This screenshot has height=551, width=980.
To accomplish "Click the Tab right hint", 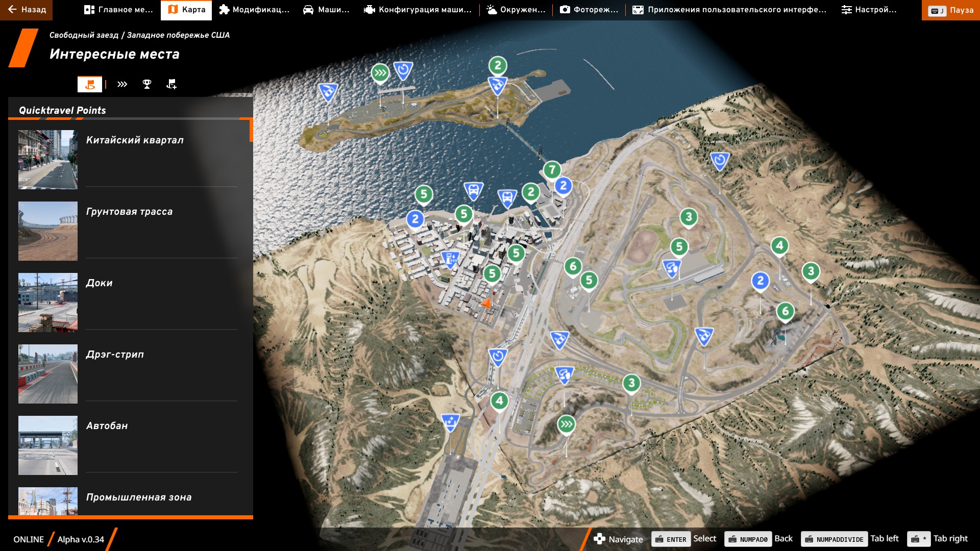I will point(938,539).
